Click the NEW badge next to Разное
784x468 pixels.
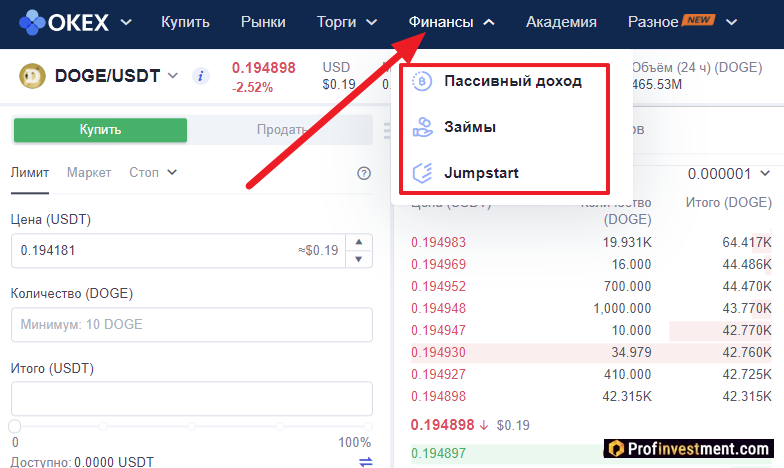698,20
